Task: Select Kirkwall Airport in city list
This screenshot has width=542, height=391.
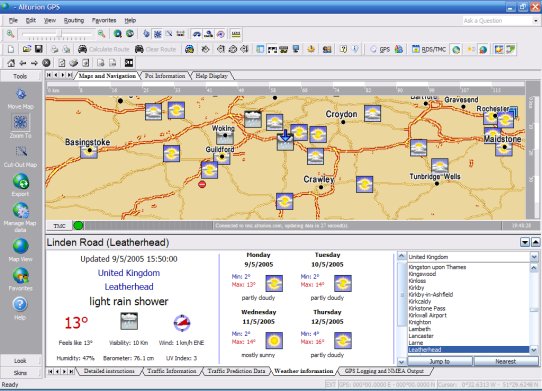Action: coord(428,315)
